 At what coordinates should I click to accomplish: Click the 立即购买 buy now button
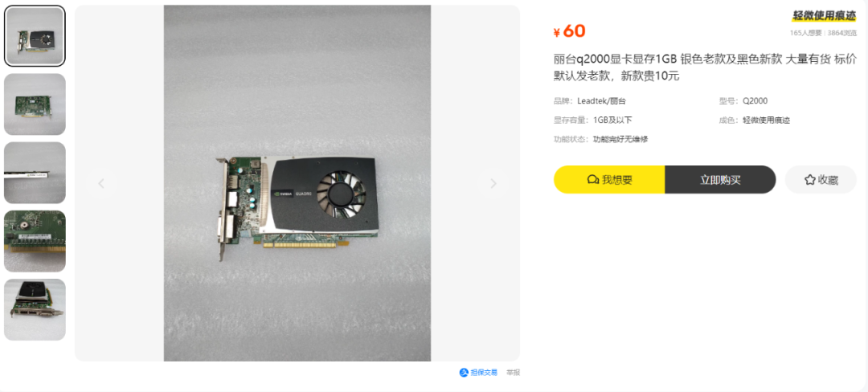(720, 180)
